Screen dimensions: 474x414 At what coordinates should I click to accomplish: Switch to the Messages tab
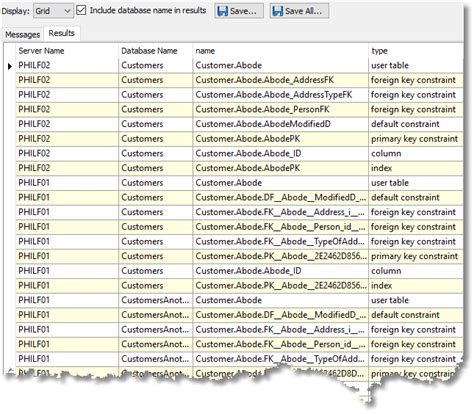pyautogui.click(x=23, y=34)
